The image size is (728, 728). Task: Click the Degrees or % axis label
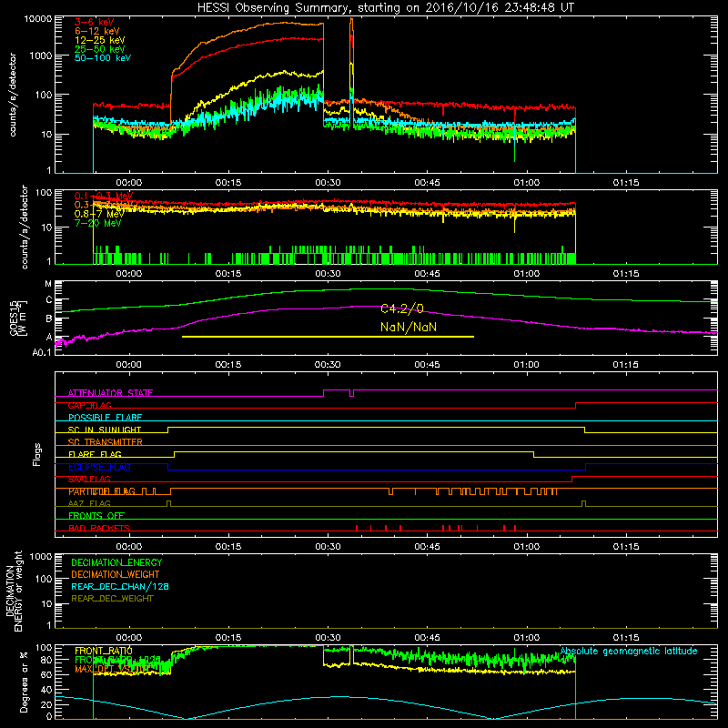click(x=24, y=682)
